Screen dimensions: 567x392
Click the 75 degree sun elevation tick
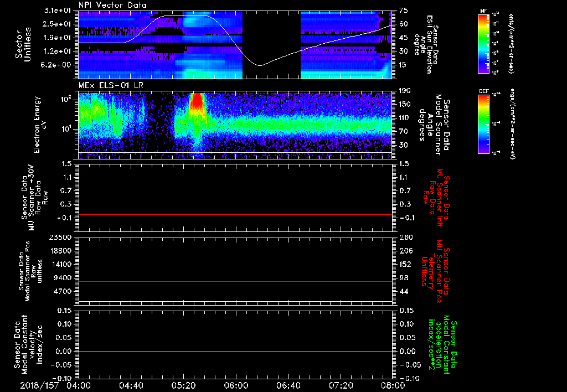[x=404, y=11]
